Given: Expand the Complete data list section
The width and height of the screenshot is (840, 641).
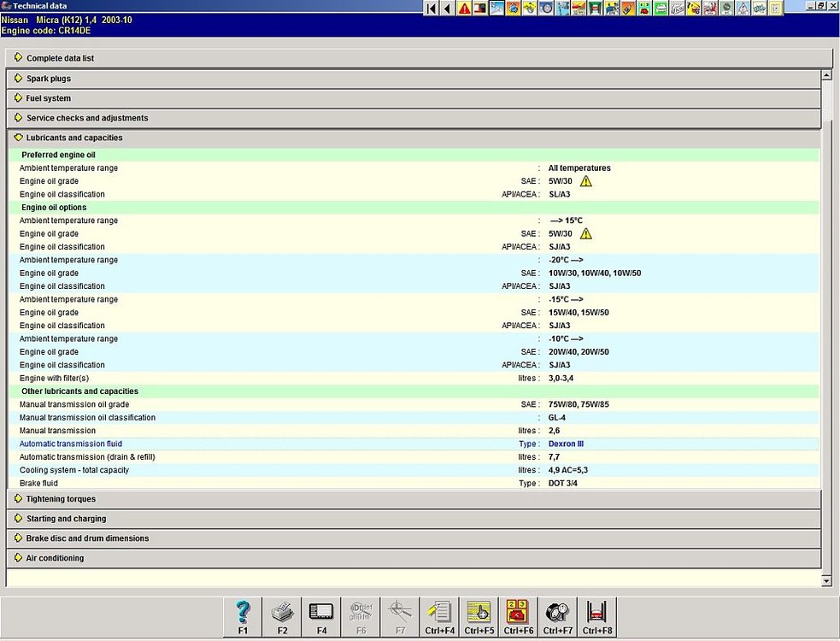Looking at the screenshot, I should pyautogui.click(x=420, y=58).
